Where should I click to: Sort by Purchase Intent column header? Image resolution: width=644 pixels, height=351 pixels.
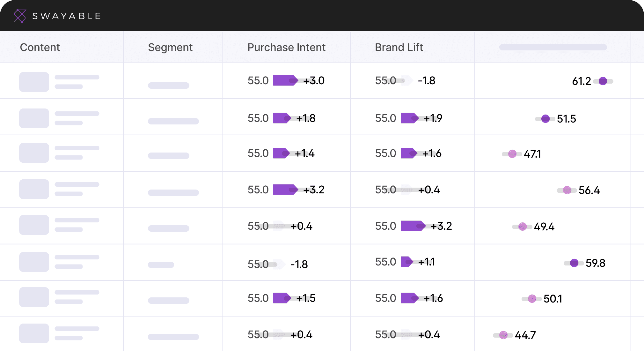(286, 47)
